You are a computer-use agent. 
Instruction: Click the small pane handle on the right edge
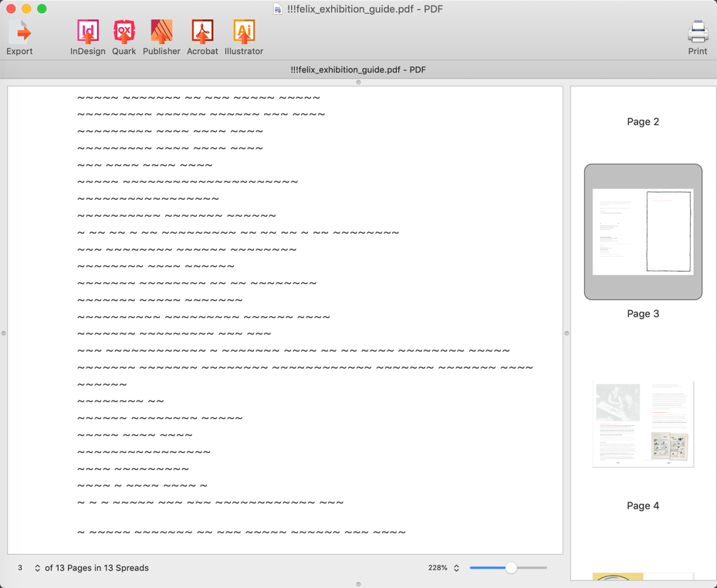tap(566, 333)
